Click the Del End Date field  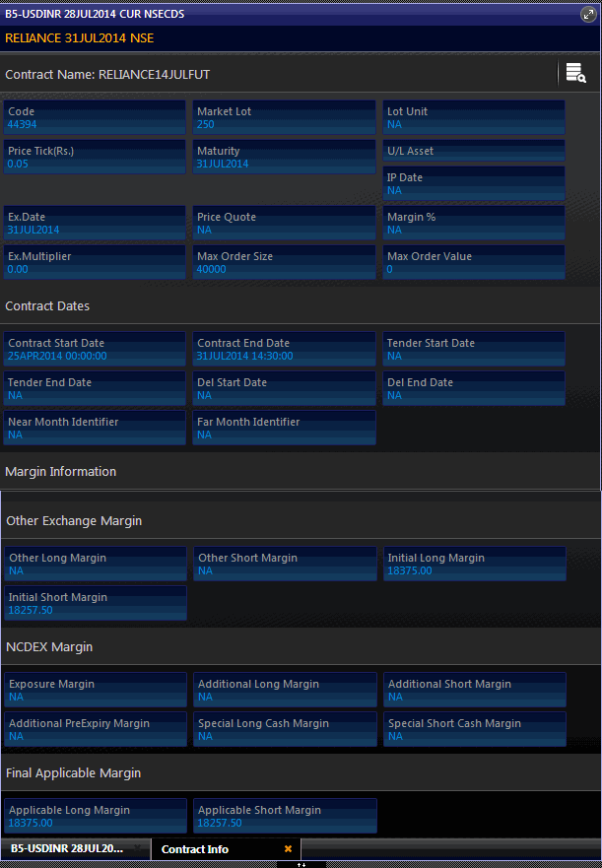[474, 388]
